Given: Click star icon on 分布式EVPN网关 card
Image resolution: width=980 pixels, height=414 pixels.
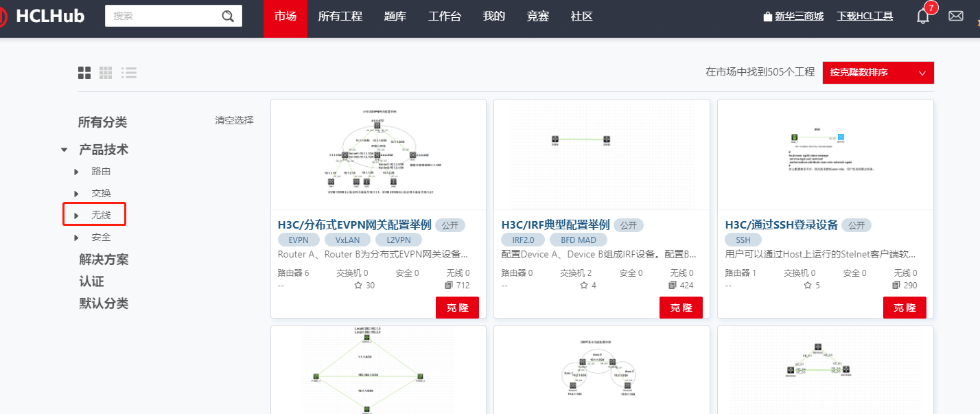Looking at the screenshot, I should [x=358, y=285].
